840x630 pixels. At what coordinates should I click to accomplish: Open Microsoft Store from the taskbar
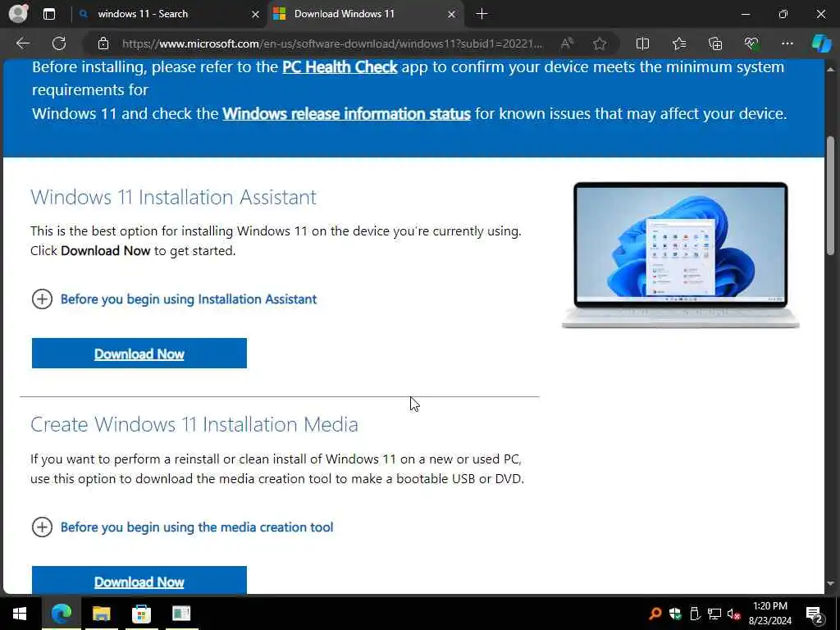(x=141, y=613)
